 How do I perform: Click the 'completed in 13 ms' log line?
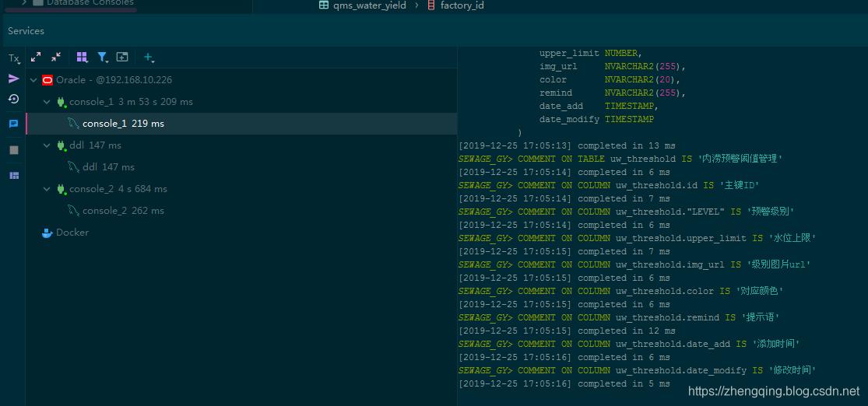[567, 146]
